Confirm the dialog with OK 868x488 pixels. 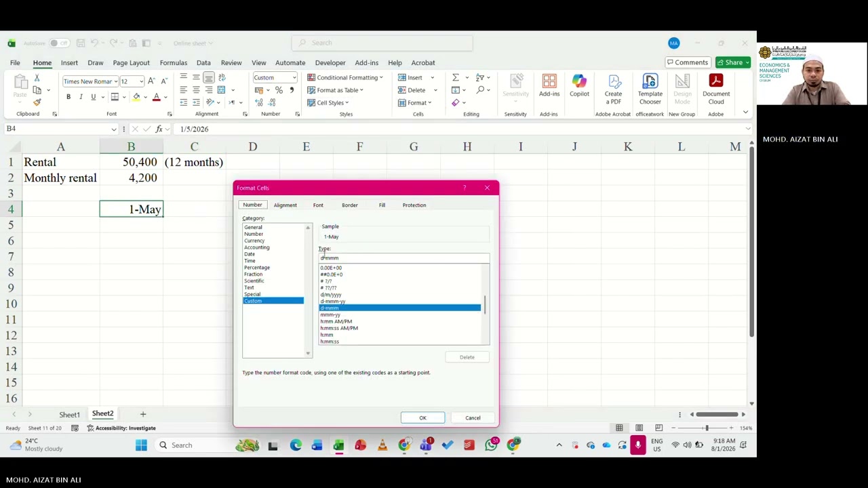[x=422, y=418]
